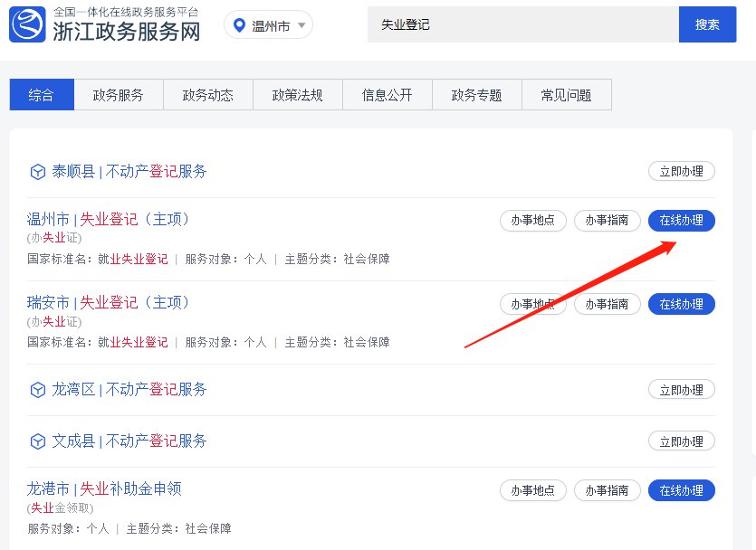This screenshot has width=756, height=550.
Task: Click 办事指南 for 瑞安市 失业登记
Action: 607,304
